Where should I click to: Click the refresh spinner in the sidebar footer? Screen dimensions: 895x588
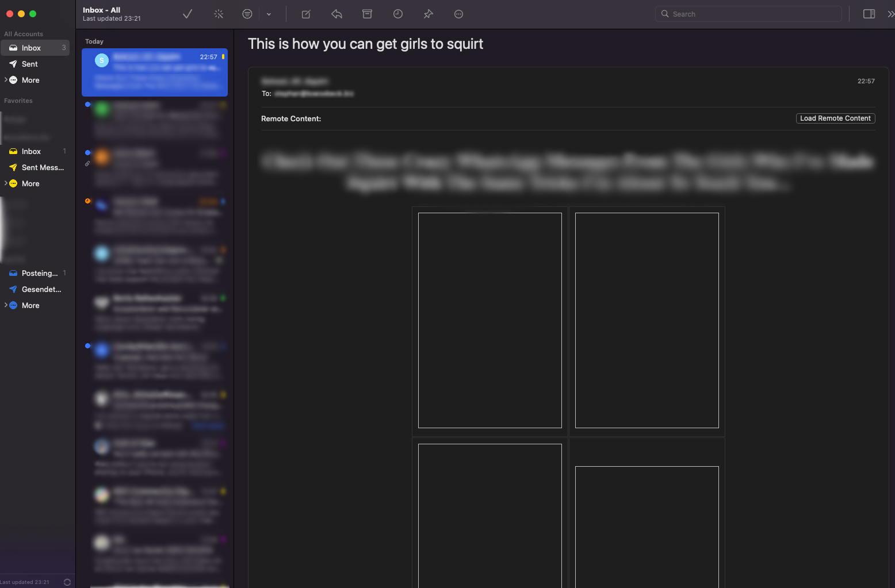(67, 582)
